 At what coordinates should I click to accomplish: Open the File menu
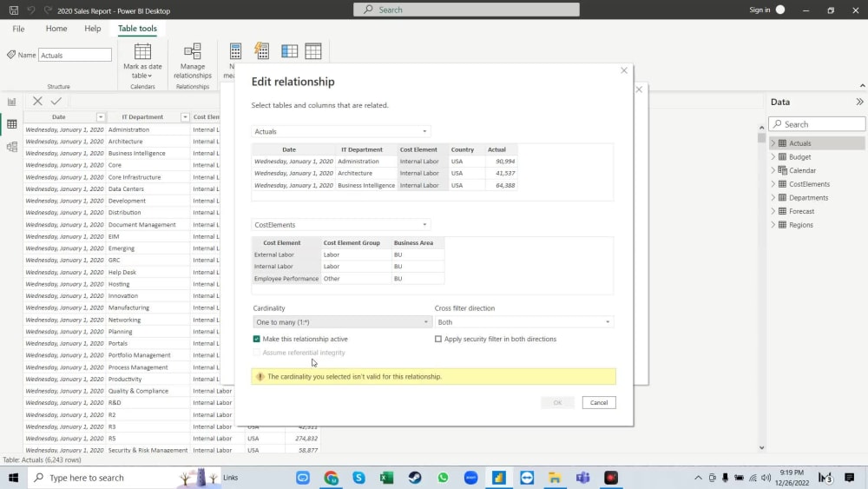(18, 29)
